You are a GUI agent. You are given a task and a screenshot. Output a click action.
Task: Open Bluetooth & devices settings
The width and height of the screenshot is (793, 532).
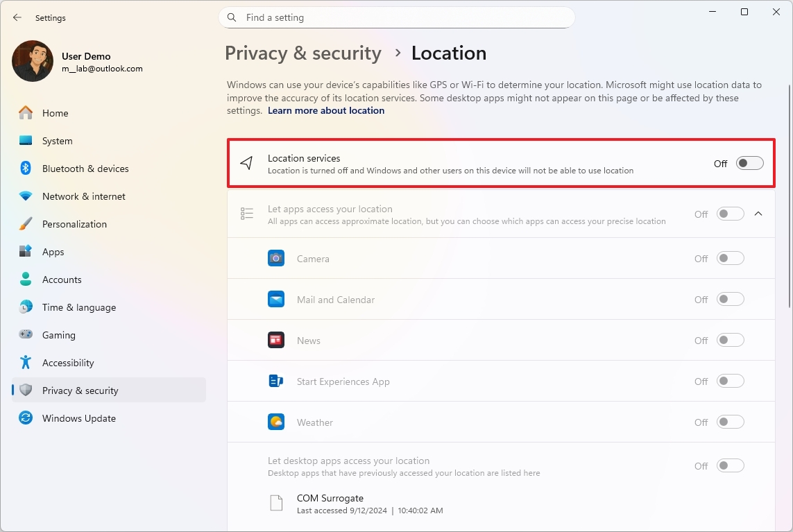tap(85, 169)
